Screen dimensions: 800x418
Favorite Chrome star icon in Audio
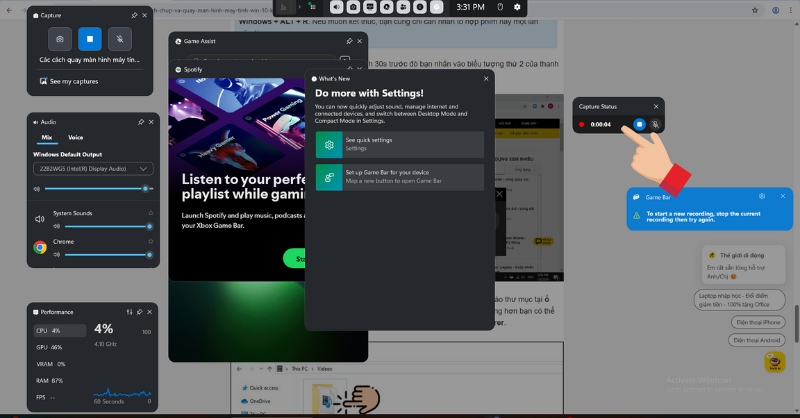click(151, 241)
